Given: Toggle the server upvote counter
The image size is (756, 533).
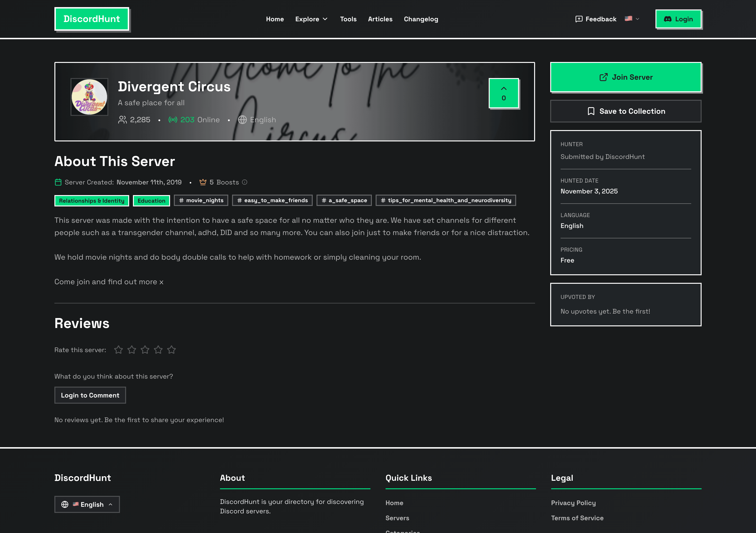Looking at the screenshot, I should click(x=503, y=93).
